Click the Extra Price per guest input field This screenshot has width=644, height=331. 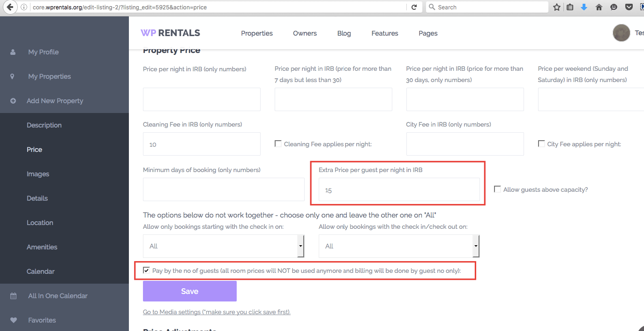click(x=398, y=189)
